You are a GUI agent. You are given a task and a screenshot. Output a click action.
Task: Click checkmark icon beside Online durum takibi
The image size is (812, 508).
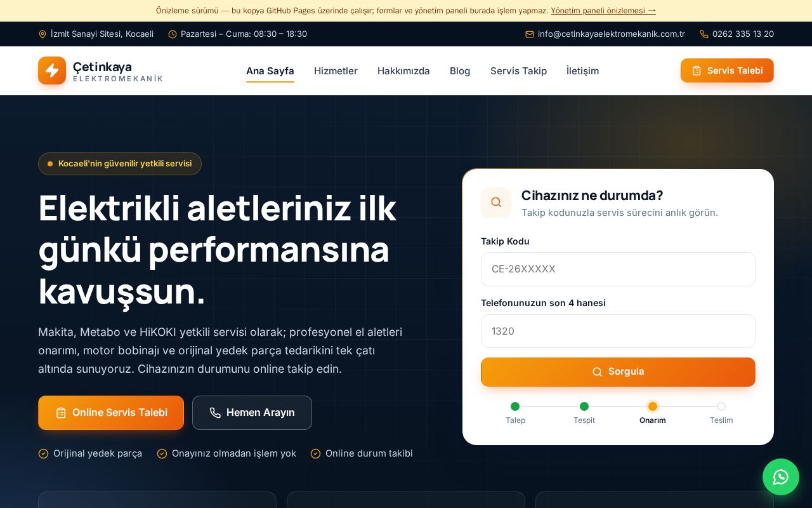315,453
